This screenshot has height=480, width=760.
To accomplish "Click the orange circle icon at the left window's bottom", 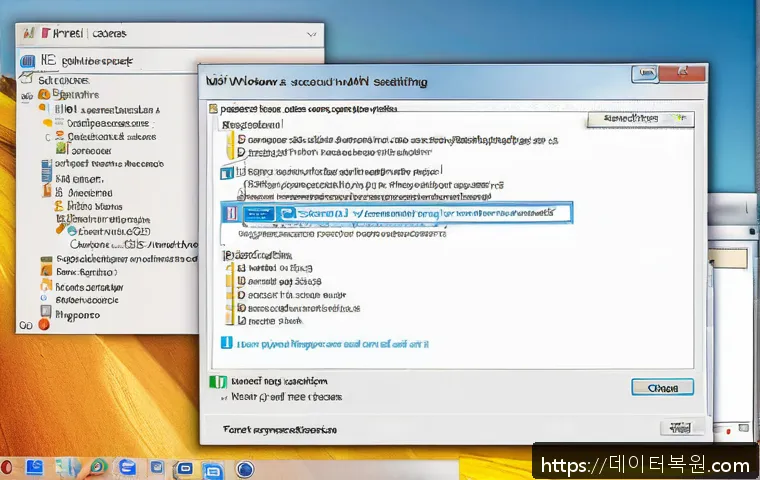I will click(x=43, y=324).
